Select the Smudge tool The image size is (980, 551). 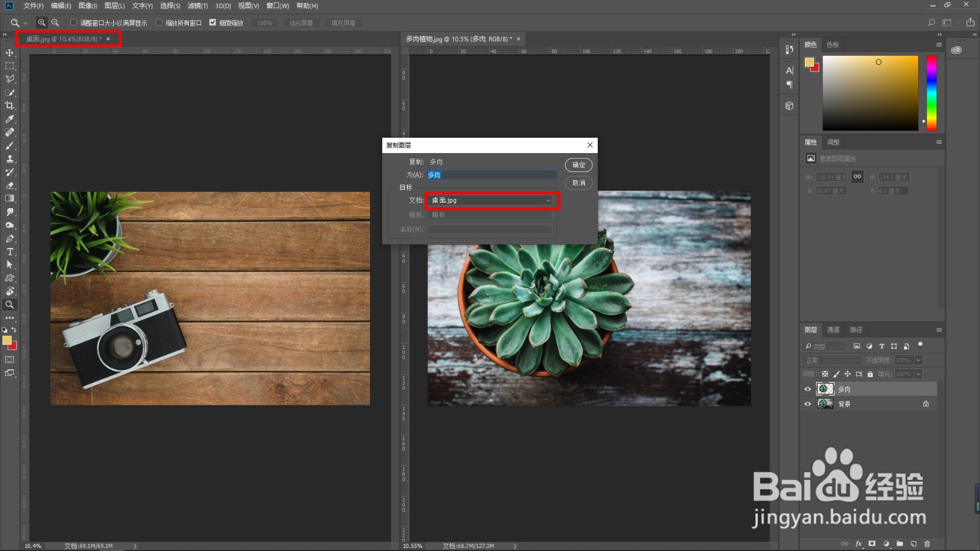tap(10, 212)
